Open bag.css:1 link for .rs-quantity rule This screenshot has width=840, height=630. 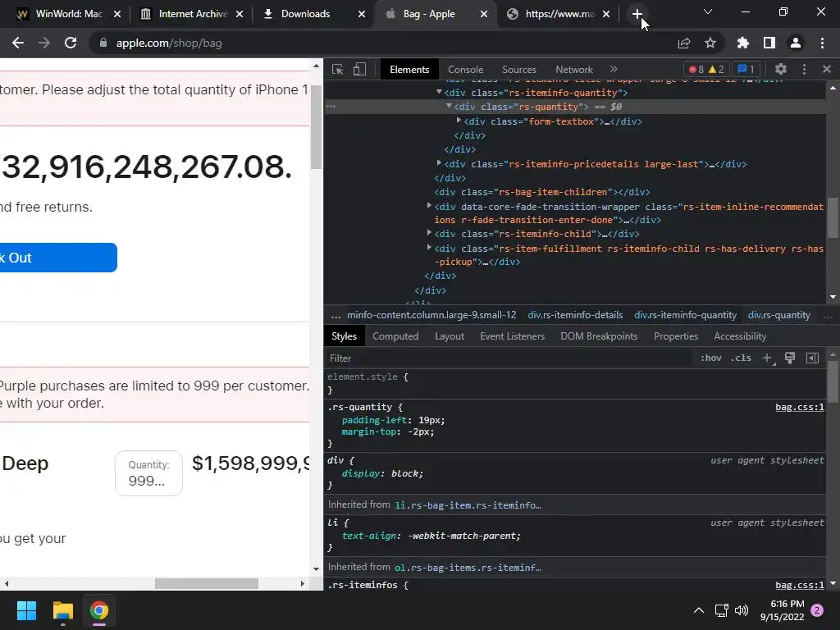[799, 407]
